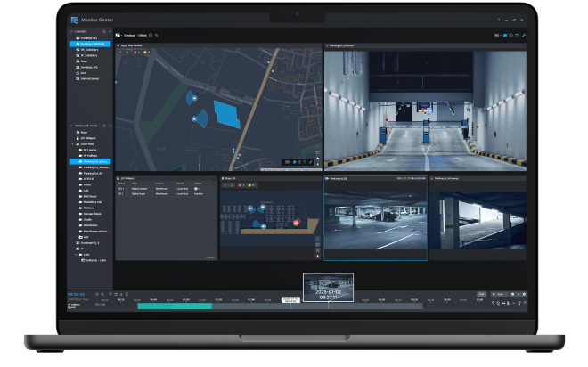Click the bookmark icon in the timeline toolbar
The image size is (588, 367).
pos(127,294)
